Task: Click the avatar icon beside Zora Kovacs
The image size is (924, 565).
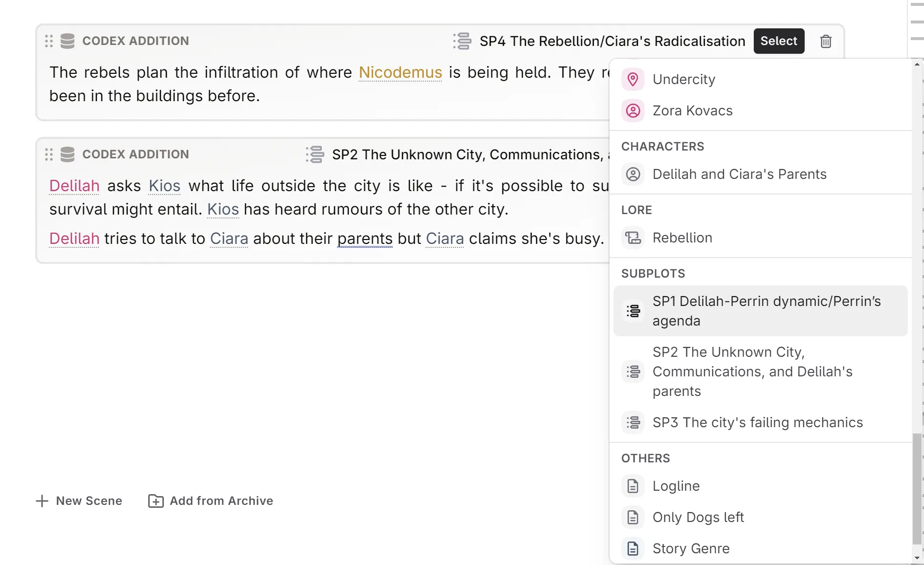Action: pos(633,111)
